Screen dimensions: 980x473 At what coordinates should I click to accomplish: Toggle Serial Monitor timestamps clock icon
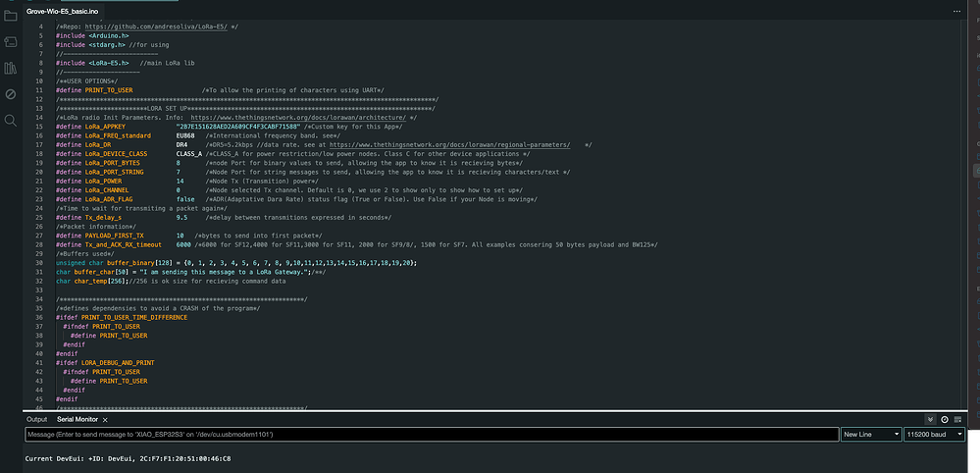pos(945,420)
